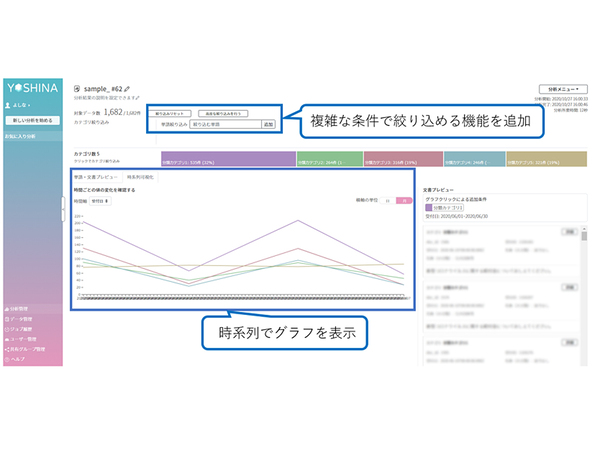Viewport: 600px width, 450px height.
Task: Click the カテゴリ数 5 label
Action: 87,154
